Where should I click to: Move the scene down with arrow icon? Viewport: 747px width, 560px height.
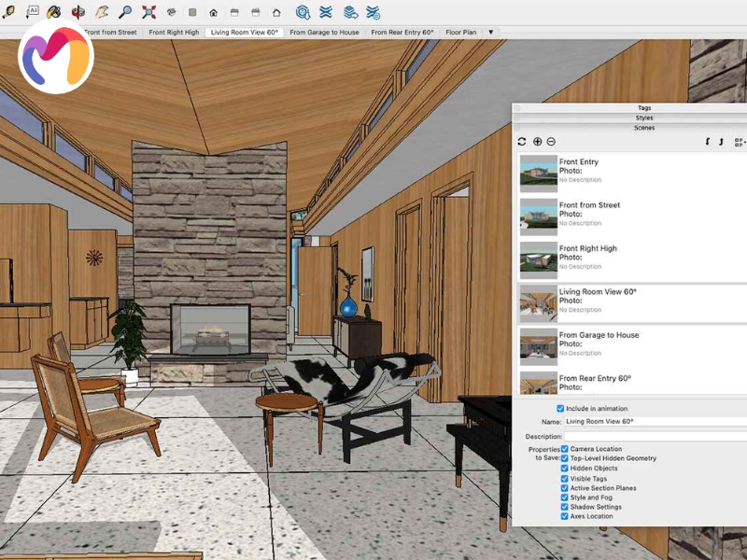tap(708, 142)
